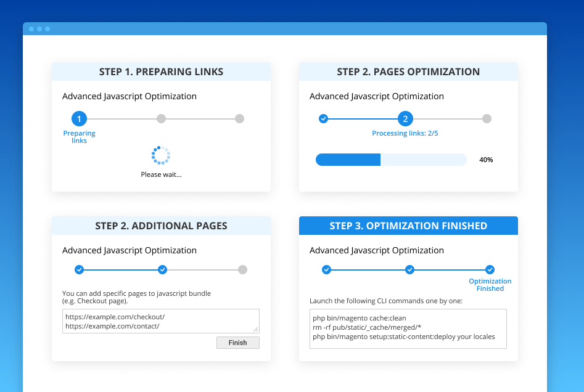This screenshot has height=392, width=584.
Task: Click the Step 1. Preparing Links header
Action: click(x=161, y=71)
